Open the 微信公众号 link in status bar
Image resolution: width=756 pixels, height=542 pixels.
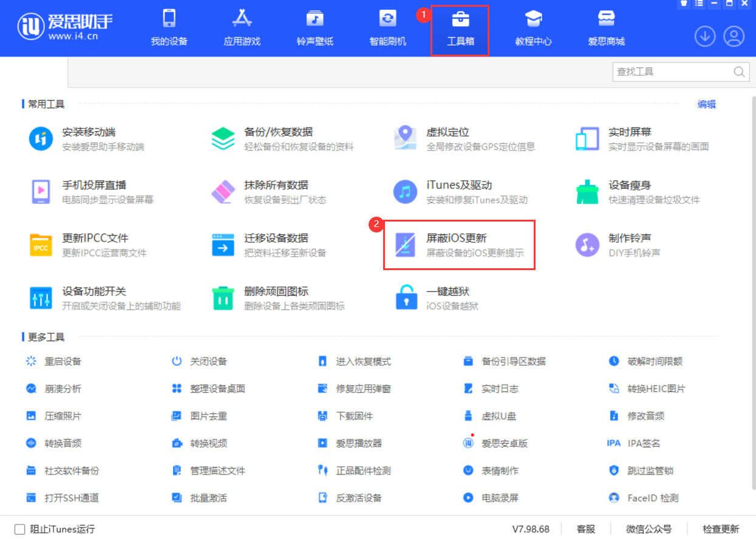[649, 529]
